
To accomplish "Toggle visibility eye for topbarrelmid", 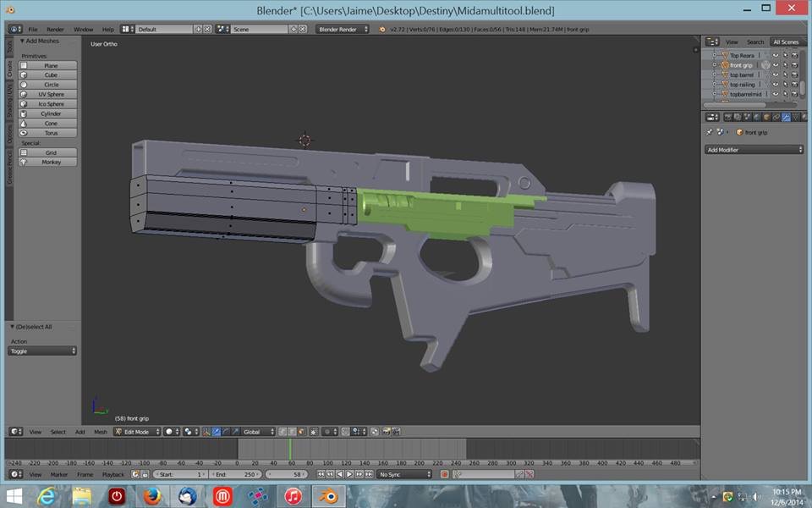I will click(x=776, y=93).
